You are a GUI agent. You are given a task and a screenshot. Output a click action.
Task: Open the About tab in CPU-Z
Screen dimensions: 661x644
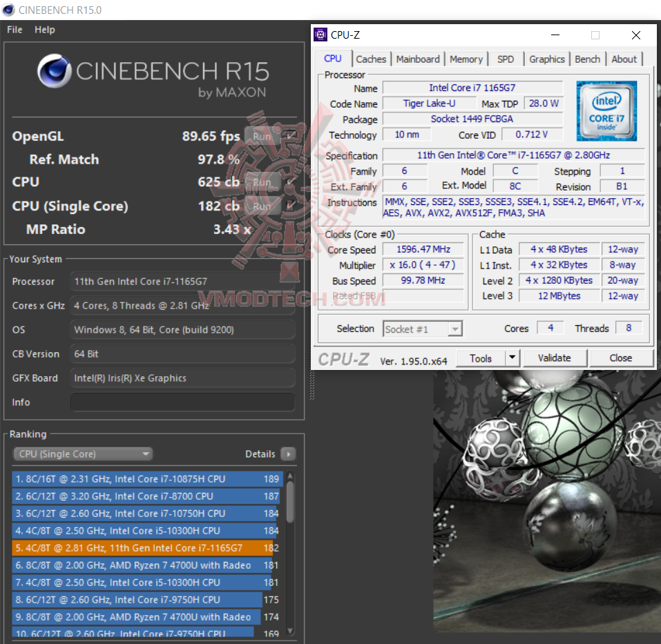[x=624, y=59]
